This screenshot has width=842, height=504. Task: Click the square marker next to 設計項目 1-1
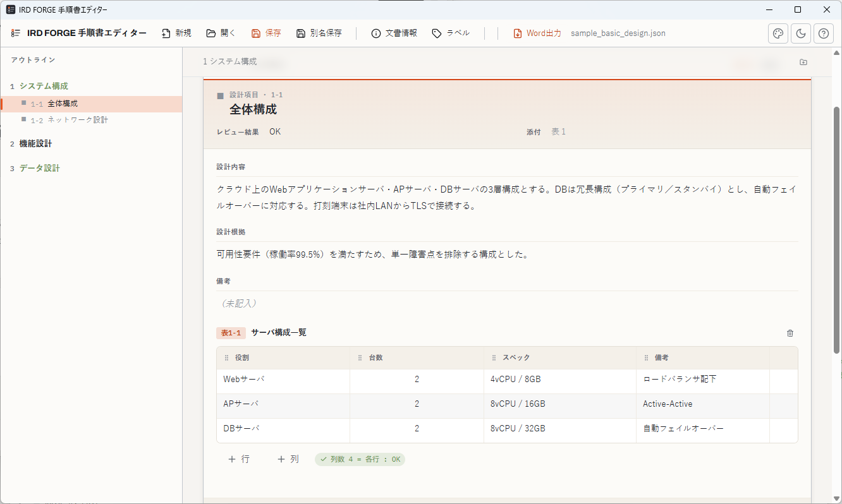tap(221, 96)
